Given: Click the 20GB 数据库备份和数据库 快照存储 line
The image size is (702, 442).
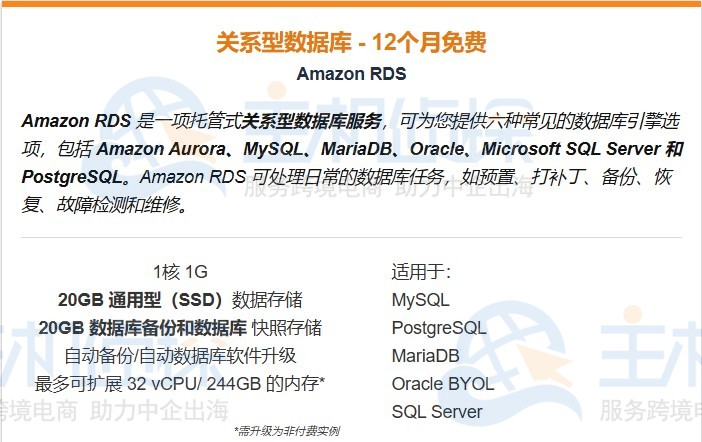Looking at the screenshot, I should [180, 328].
